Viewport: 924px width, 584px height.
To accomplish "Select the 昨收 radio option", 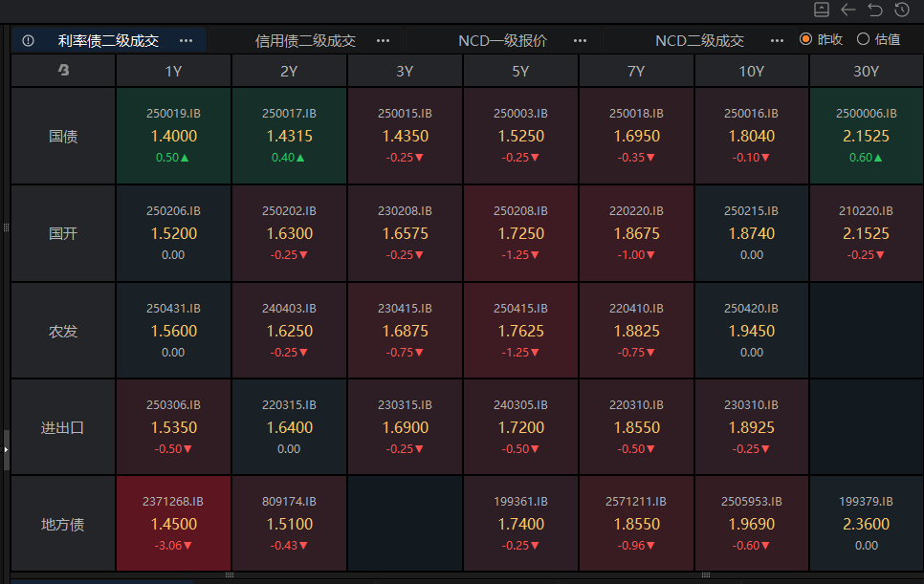I will pyautogui.click(x=805, y=39).
